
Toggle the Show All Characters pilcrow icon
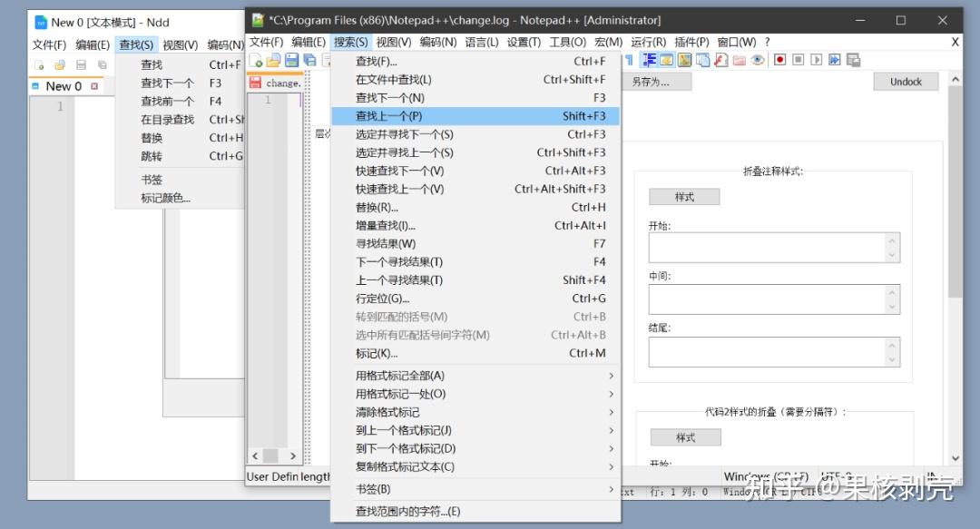[x=630, y=60]
